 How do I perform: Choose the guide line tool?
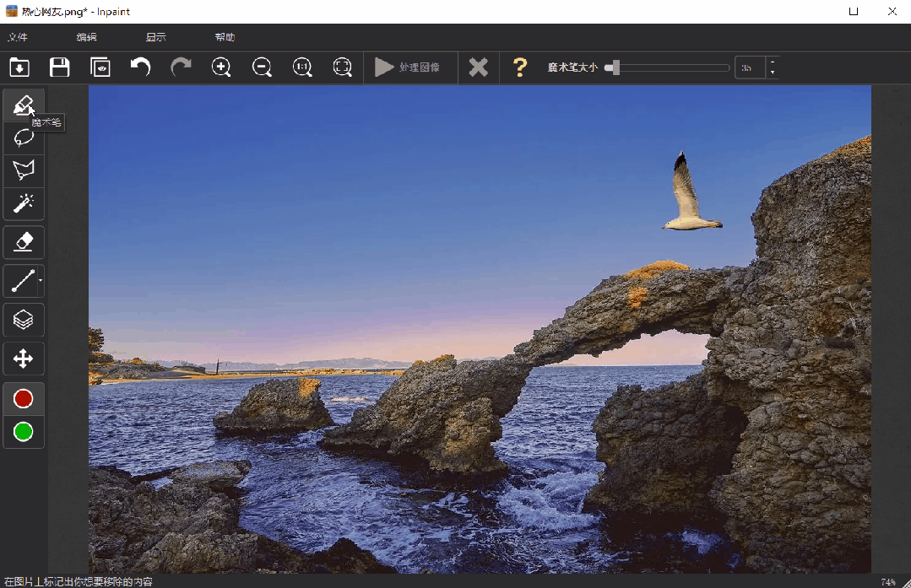coord(21,281)
